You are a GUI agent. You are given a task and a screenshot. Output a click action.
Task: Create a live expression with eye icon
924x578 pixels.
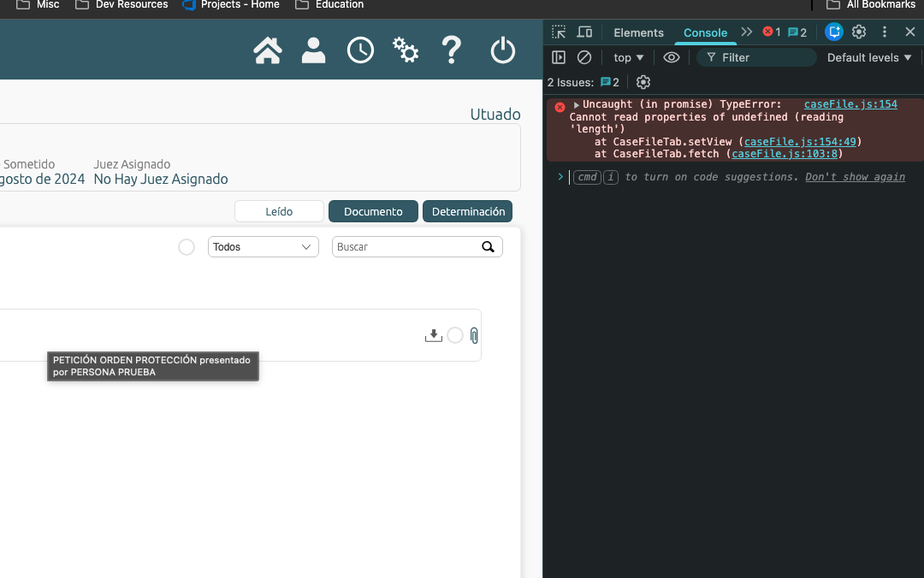[x=672, y=57]
